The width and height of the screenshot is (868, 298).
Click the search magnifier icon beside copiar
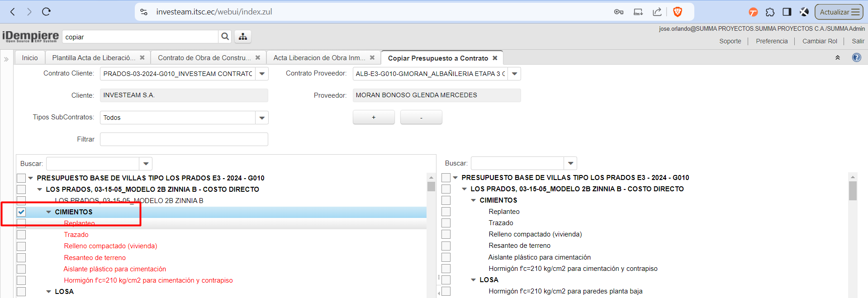[225, 37]
